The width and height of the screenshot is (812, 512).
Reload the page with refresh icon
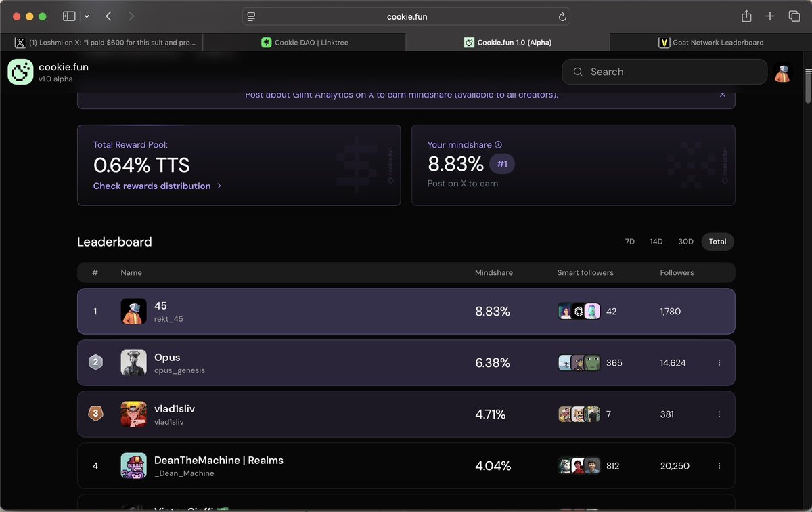pyautogui.click(x=562, y=16)
